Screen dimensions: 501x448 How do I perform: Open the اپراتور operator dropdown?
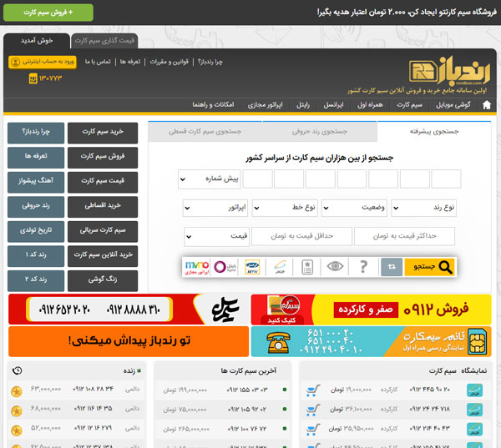click(215, 208)
